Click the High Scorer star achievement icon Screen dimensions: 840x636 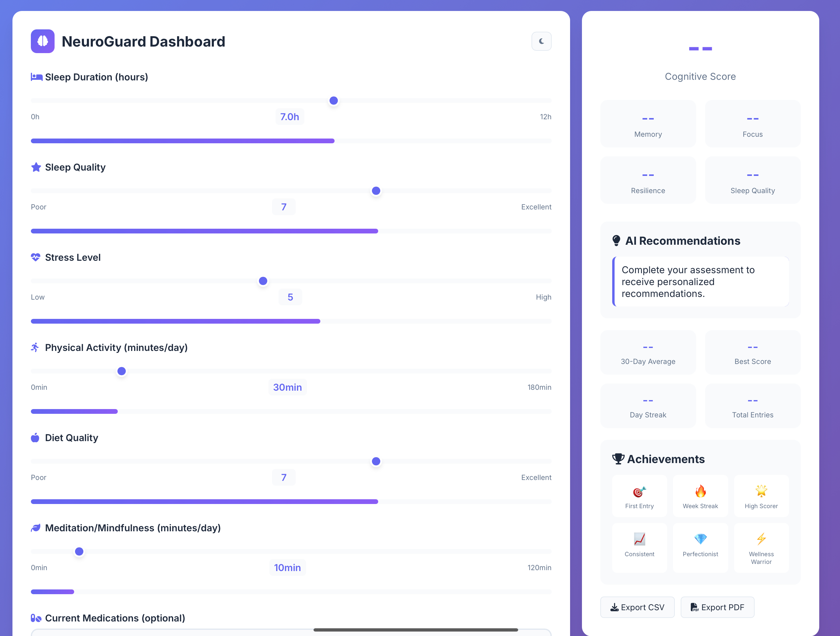click(x=761, y=491)
